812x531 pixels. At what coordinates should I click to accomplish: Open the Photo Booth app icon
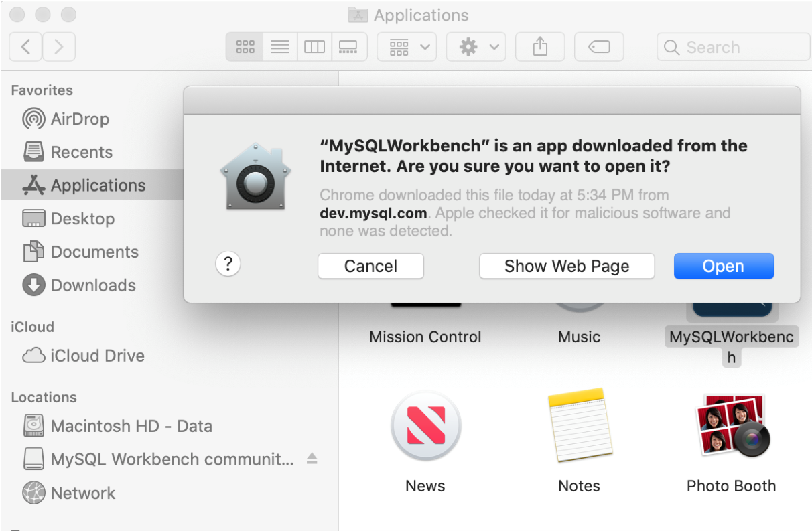[731, 427]
